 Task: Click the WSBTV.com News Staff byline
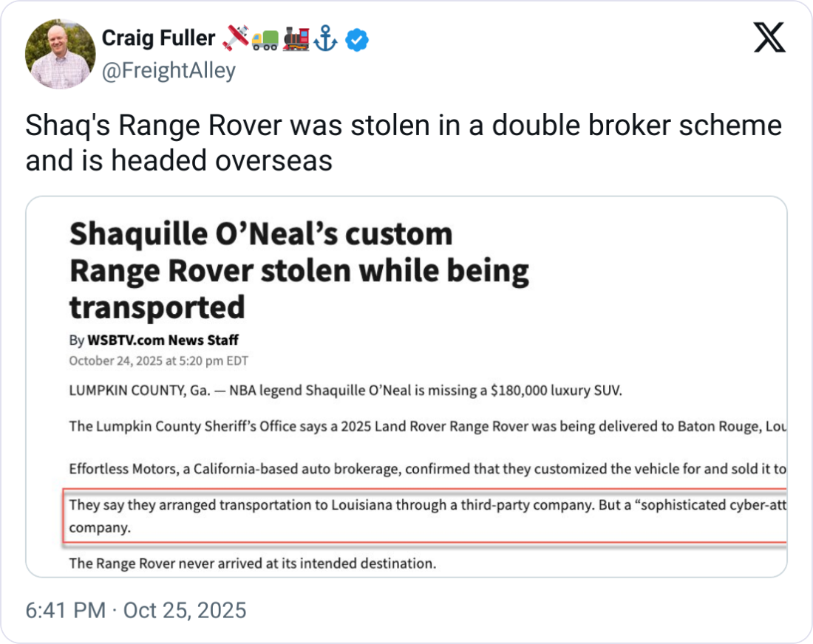pos(163,340)
